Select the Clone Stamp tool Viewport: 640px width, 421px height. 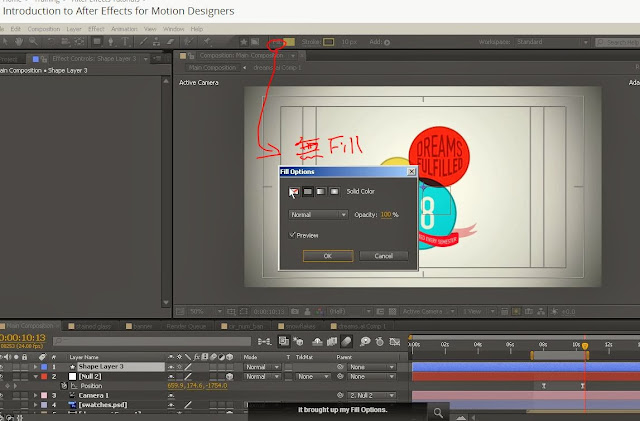click(156, 41)
